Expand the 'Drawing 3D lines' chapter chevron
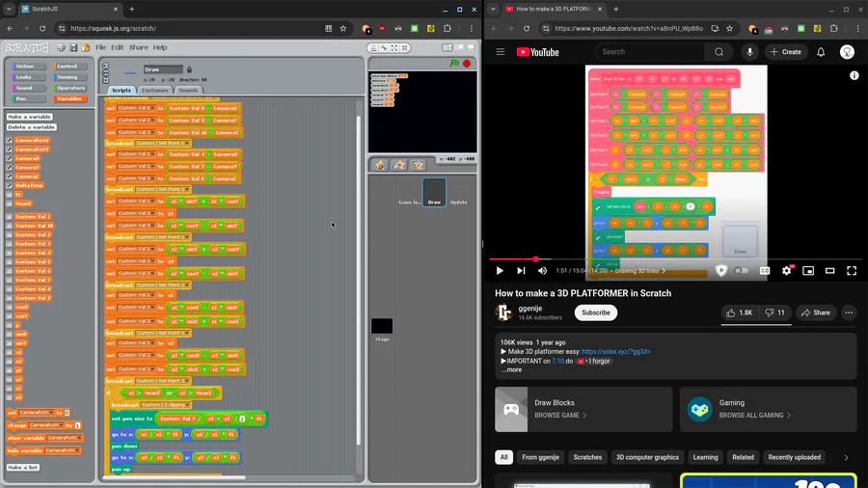The width and height of the screenshot is (868, 488). pyautogui.click(x=664, y=271)
